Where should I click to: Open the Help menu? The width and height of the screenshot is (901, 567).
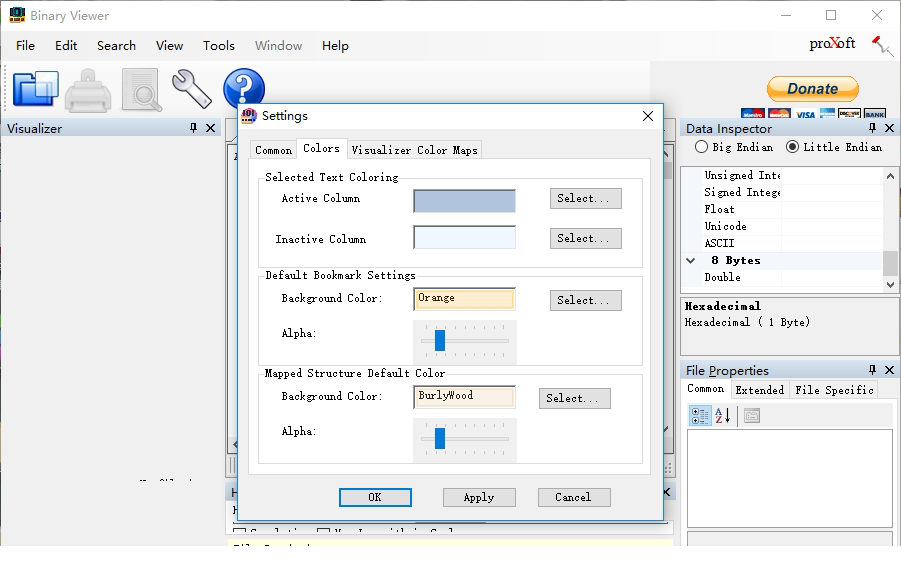coord(335,45)
